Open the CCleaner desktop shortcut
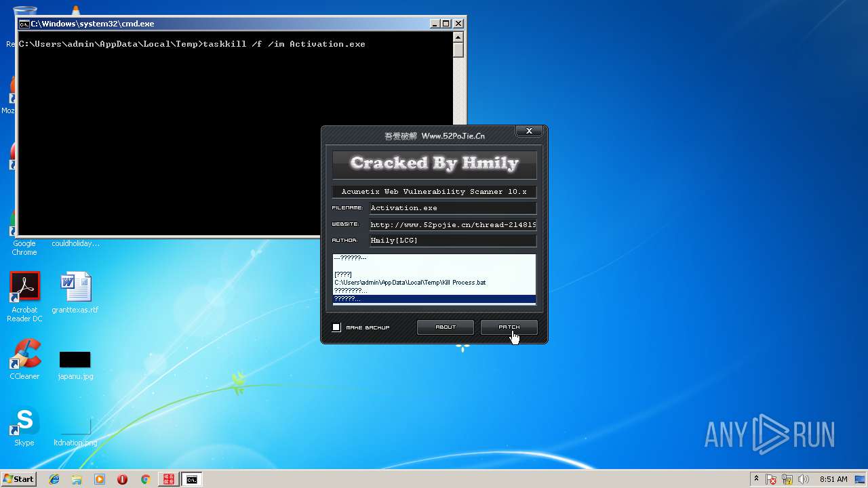The image size is (868, 488). coord(24,359)
